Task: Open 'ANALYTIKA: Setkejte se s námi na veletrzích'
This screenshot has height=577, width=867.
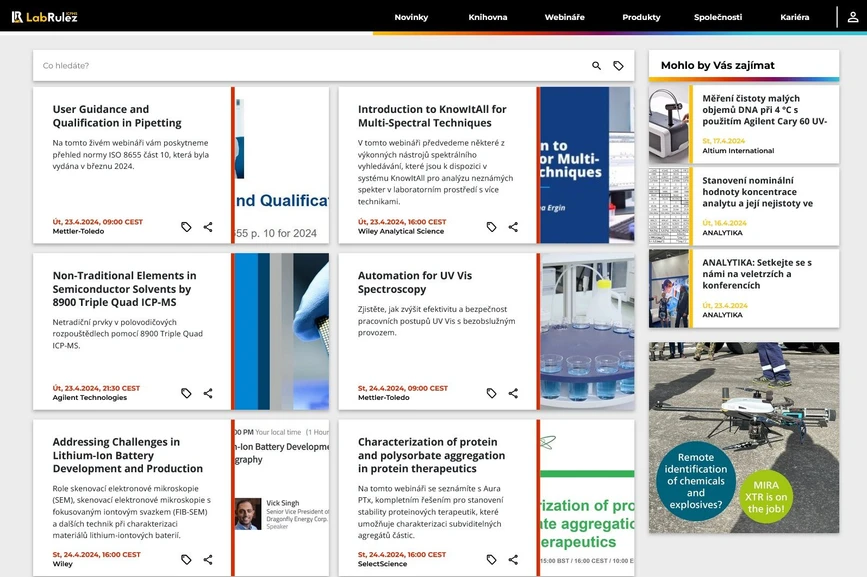Action: click(757, 274)
